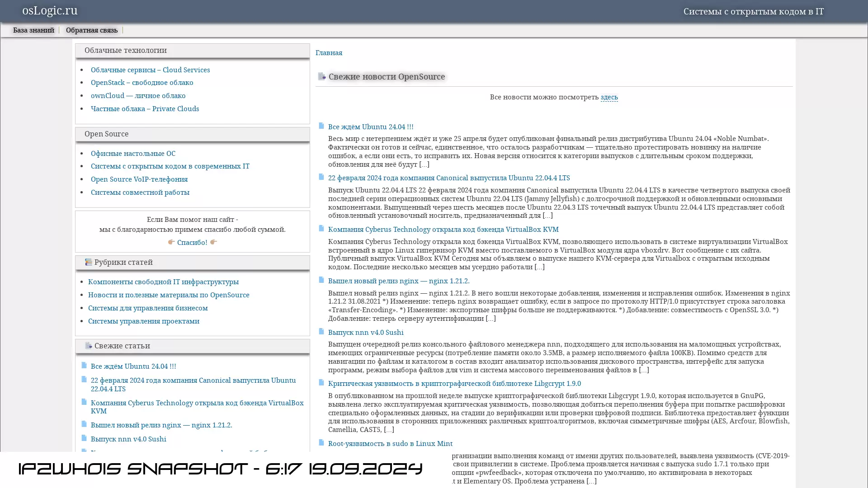Open 'Компоненты свободной IT инфраструктуры' category
Viewport: 868px width, 488px height.
pos(163,282)
